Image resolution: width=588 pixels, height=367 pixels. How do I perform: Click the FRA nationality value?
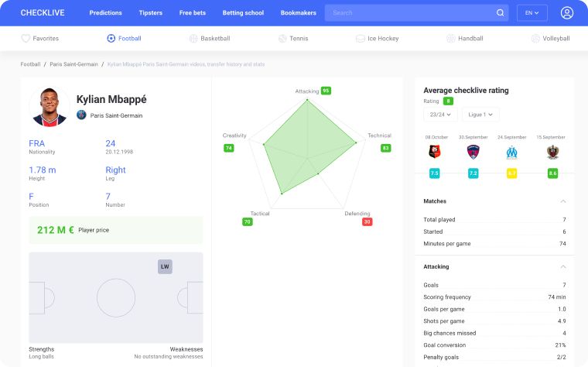pos(37,143)
